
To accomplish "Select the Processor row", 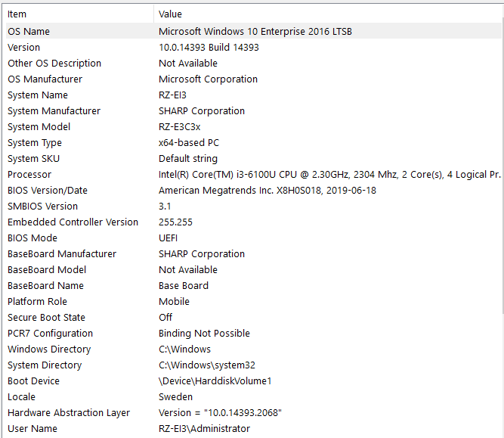I will point(29,175).
